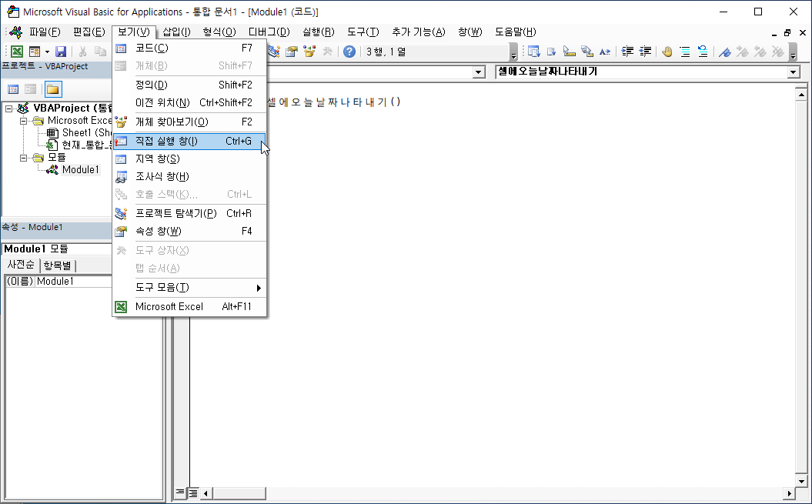Click the Uncomment Block toolbar icon
This screenshot has height=504, width=812.
point(703,52)
